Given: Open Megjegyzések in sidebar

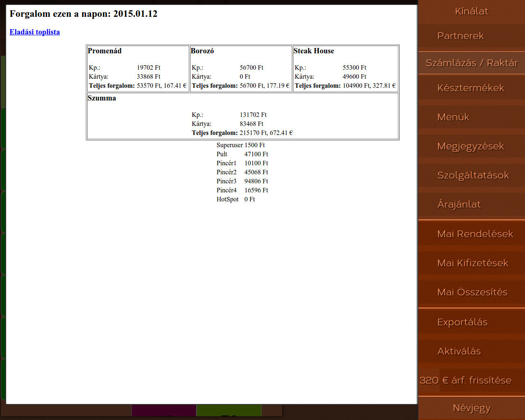Looking at the screenshot, I should (x=471, y=146).
